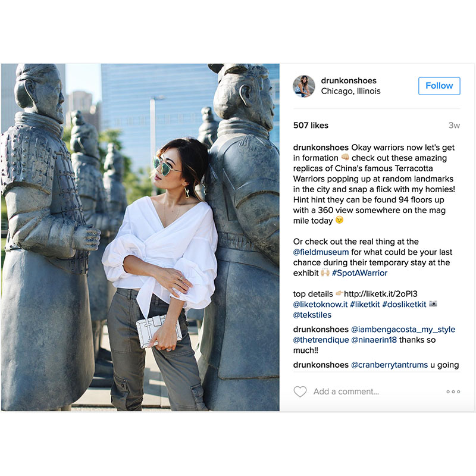Follow the drunkonshoes account
476x476 pixels.
pyautogui.click(x=439, y=86)
